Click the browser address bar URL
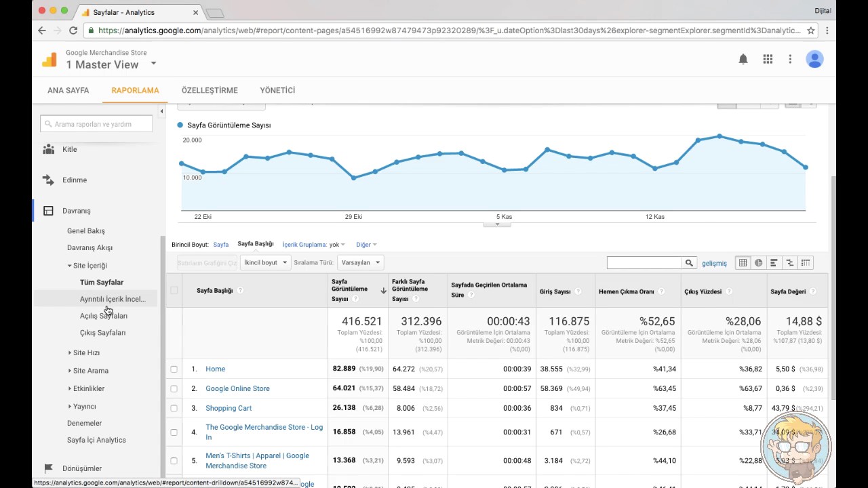This screenshot has height=488, width=868. (449, 30)
